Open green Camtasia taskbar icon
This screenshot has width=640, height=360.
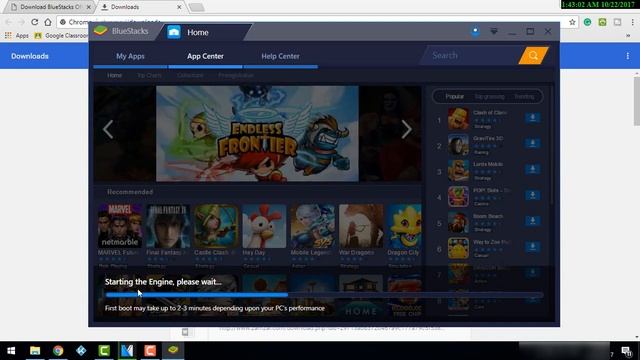[x=104, y=351]
